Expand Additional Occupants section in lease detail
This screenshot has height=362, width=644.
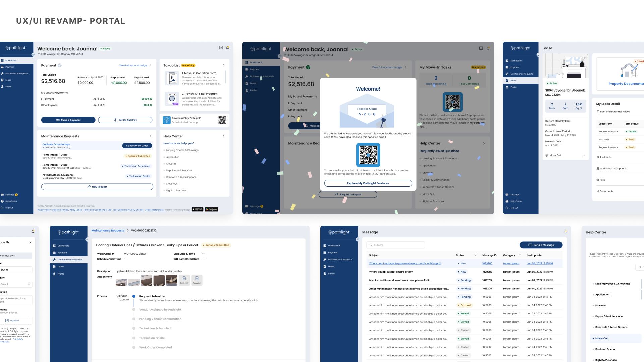coord(613,169)
